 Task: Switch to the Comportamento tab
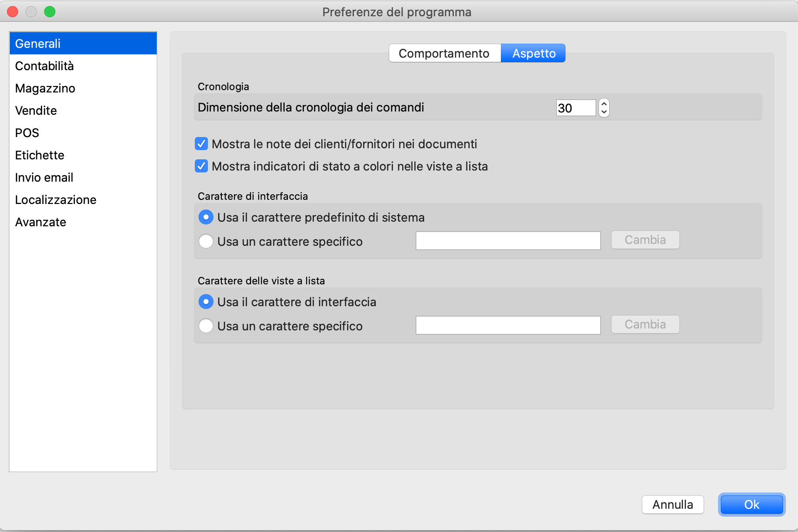[444, 53]
